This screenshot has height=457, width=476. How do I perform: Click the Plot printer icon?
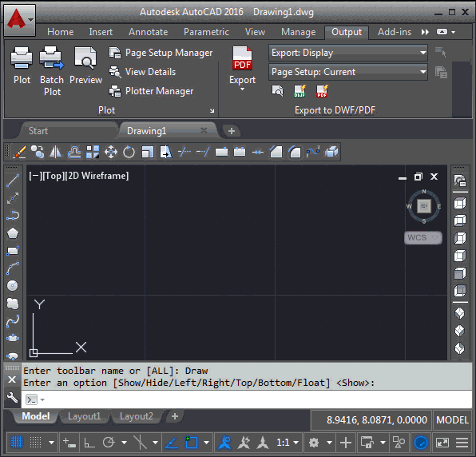[22, 58]
